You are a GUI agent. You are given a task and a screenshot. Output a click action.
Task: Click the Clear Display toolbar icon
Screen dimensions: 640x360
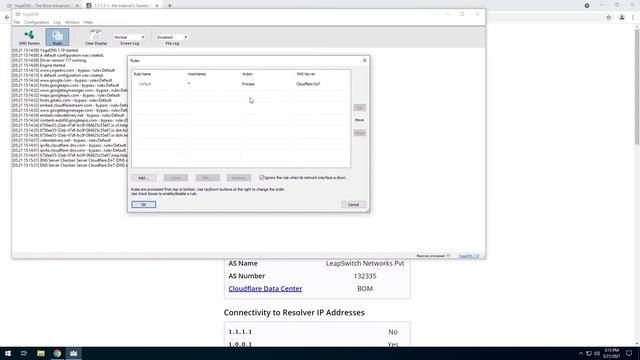[96, 37]
